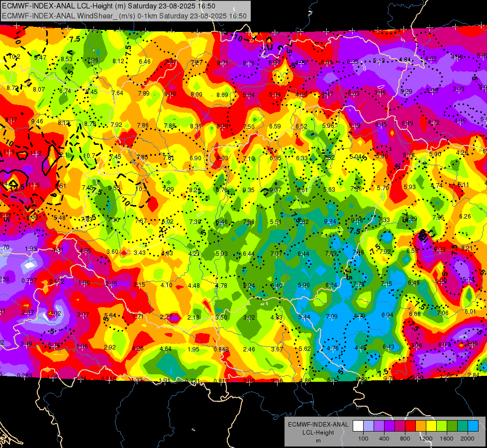Click the wind shear value 3.43

tap(139, 252)
